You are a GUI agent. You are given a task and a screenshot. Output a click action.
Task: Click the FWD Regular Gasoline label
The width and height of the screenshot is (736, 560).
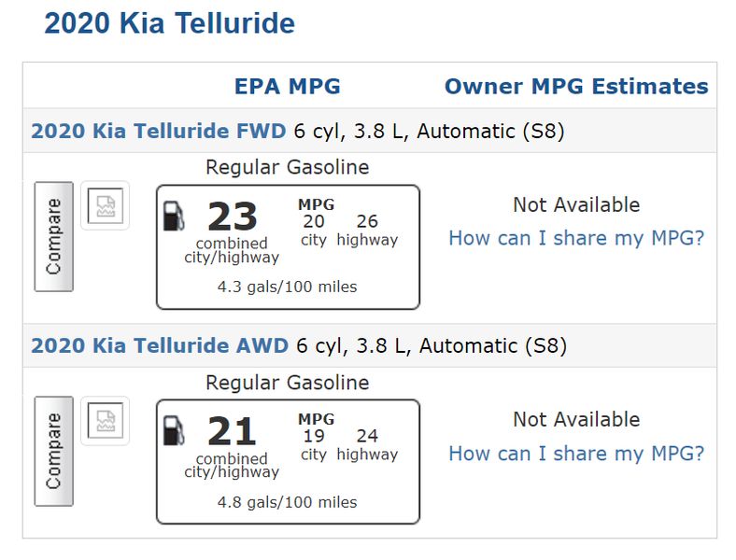(288, 167)
